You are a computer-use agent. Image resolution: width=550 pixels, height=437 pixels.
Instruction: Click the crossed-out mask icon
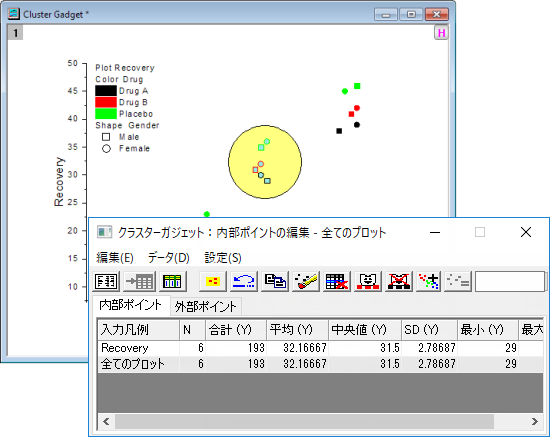point(398,281)
